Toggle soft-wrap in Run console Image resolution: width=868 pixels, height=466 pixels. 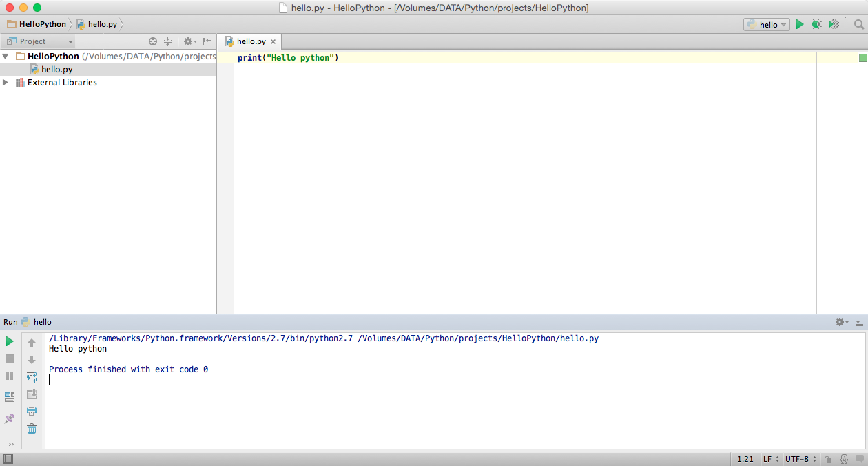click(32, 377)
